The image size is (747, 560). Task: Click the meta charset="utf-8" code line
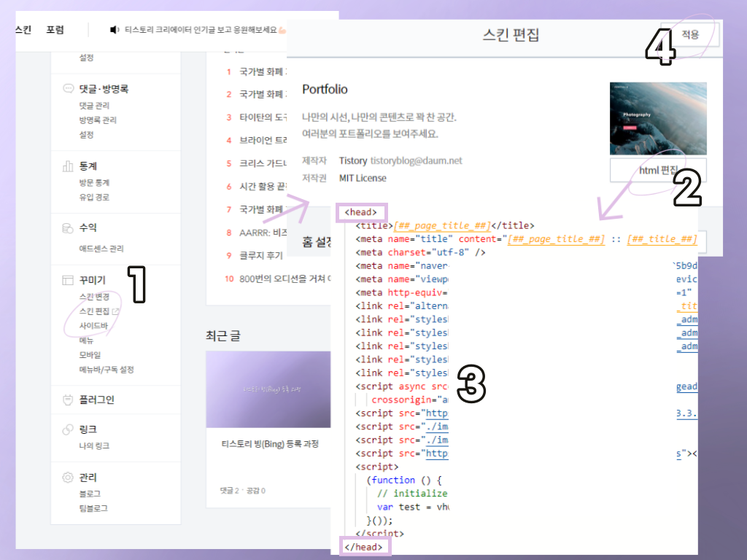coord(420,252)
